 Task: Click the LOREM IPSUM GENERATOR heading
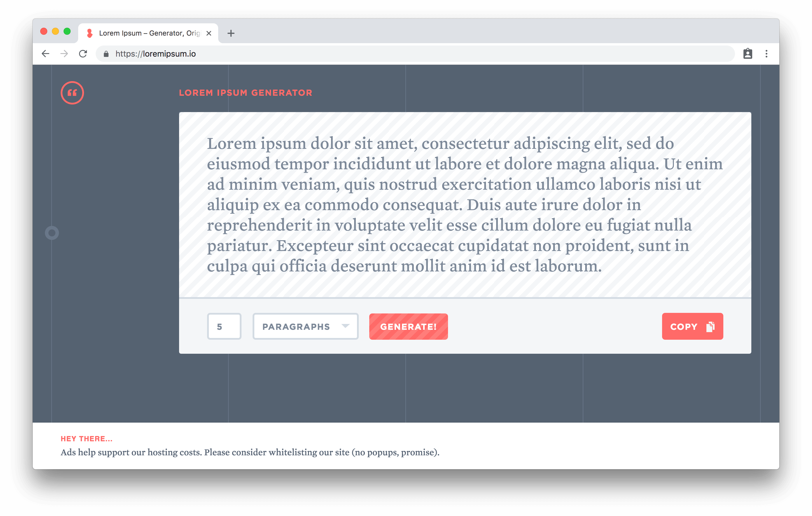click(246, 93)
